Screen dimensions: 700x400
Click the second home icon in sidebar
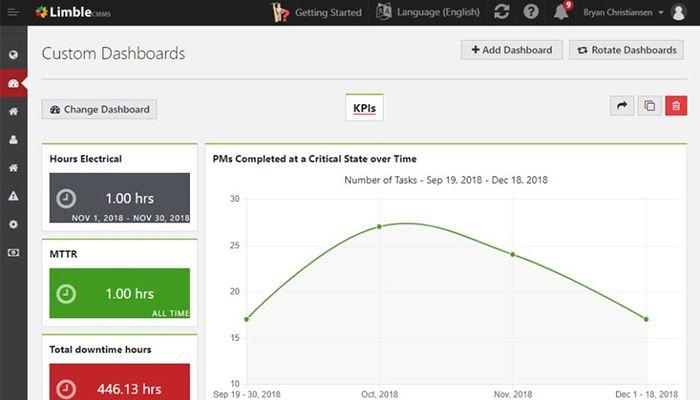(x=13, y=168)
